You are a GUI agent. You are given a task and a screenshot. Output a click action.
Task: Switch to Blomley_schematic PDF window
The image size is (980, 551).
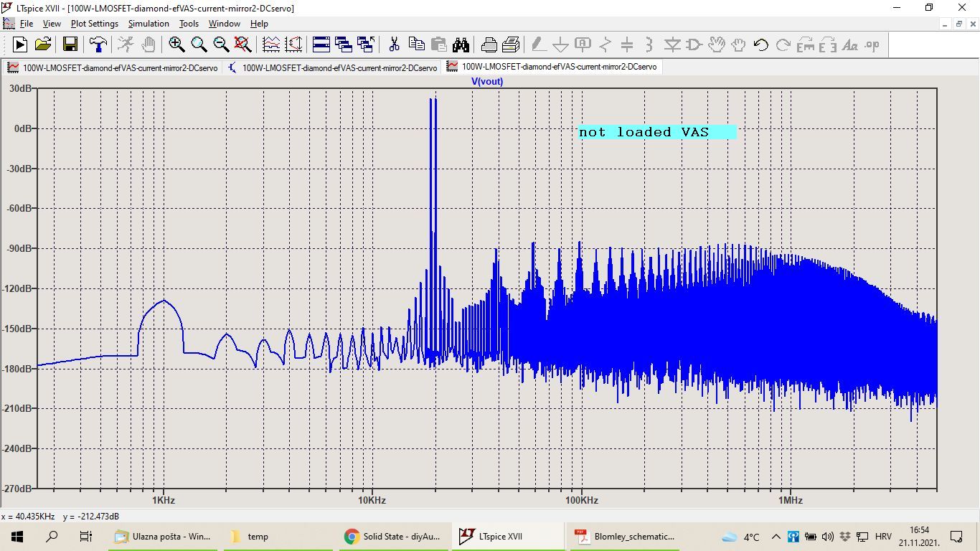coord(623,536)
